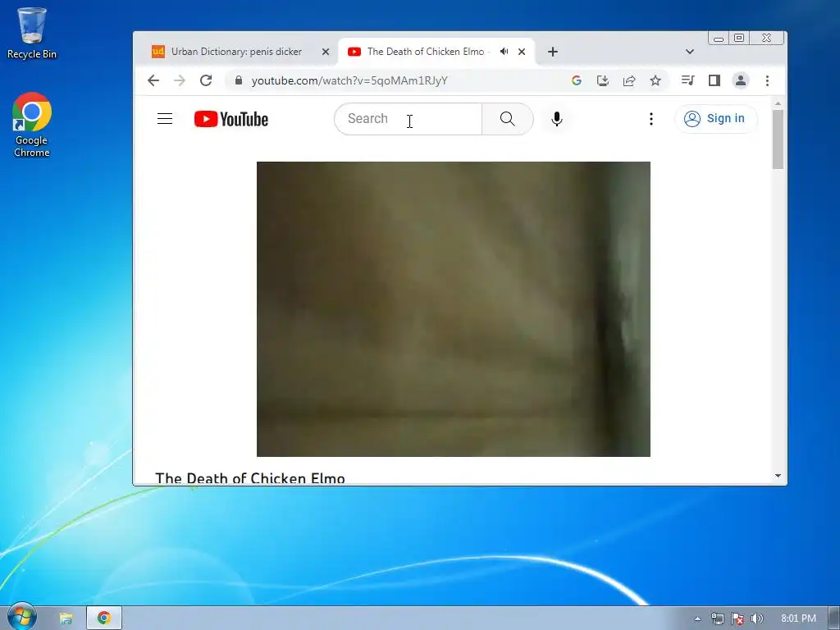Go to YouTube home via logo
This screenshot has width=840, height=630.
[231, 119]
